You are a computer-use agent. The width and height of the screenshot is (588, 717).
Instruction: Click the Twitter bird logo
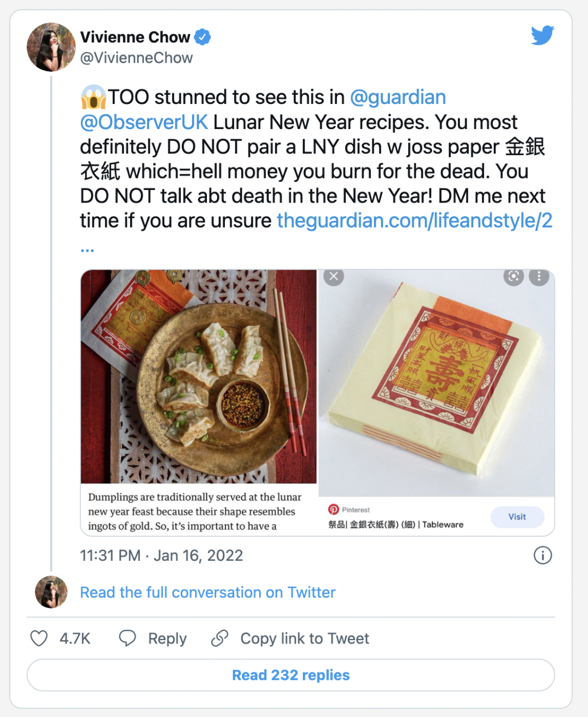tap(542, 35)
